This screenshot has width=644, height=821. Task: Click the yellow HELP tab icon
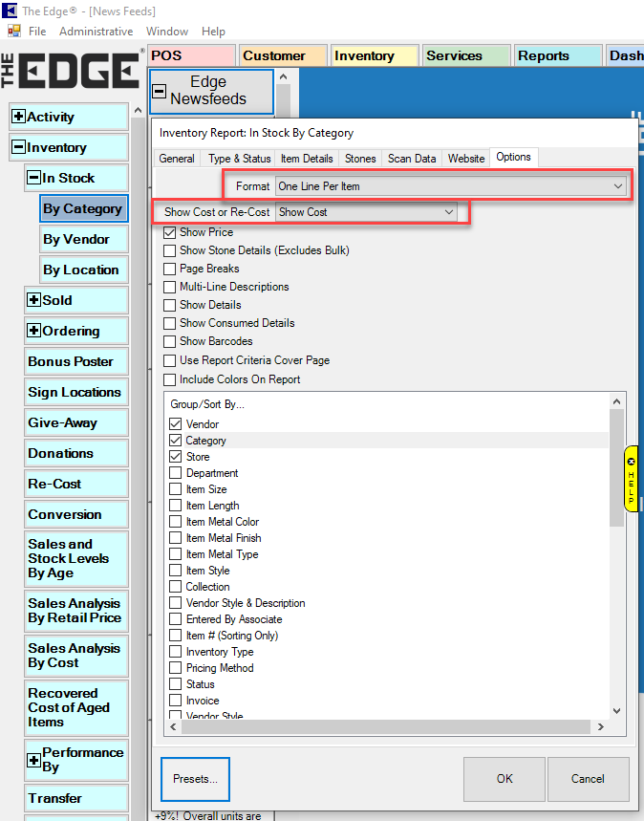pyautogui.click(x=631, y=478)
